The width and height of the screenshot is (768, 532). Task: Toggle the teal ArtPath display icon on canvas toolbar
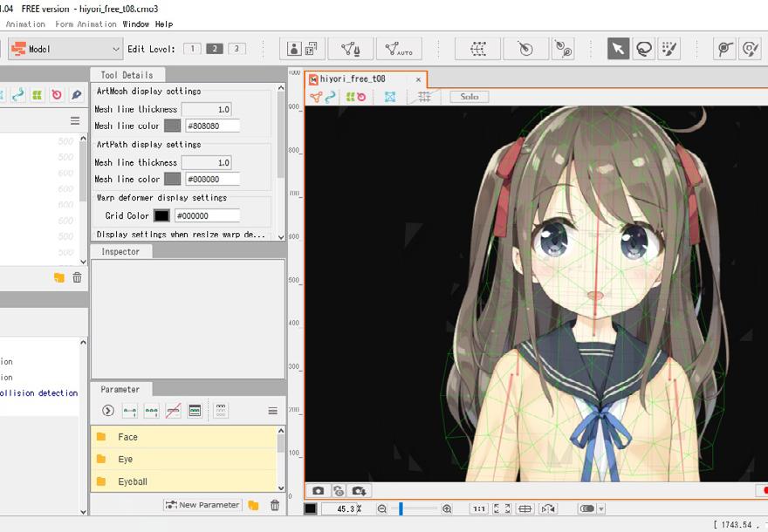[x=330, y=97]
